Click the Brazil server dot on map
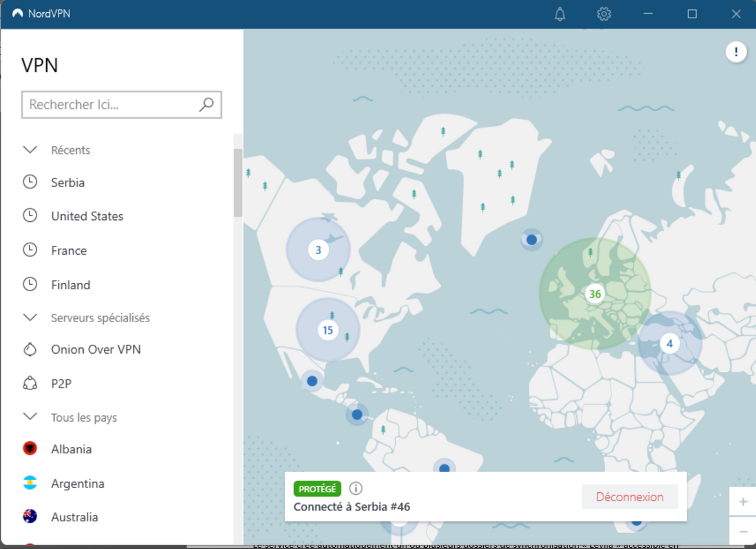 tap(444, 468)
